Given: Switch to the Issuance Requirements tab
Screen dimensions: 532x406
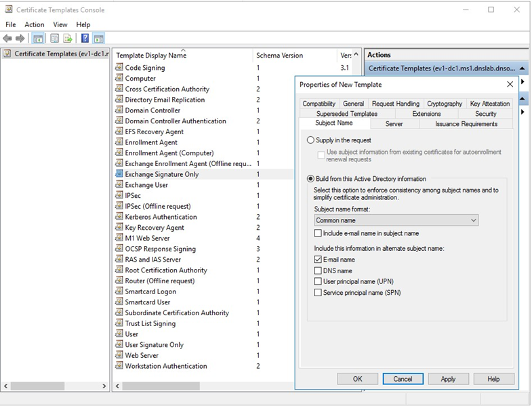Looking at the screenshot, I should (x=466, y=124).
